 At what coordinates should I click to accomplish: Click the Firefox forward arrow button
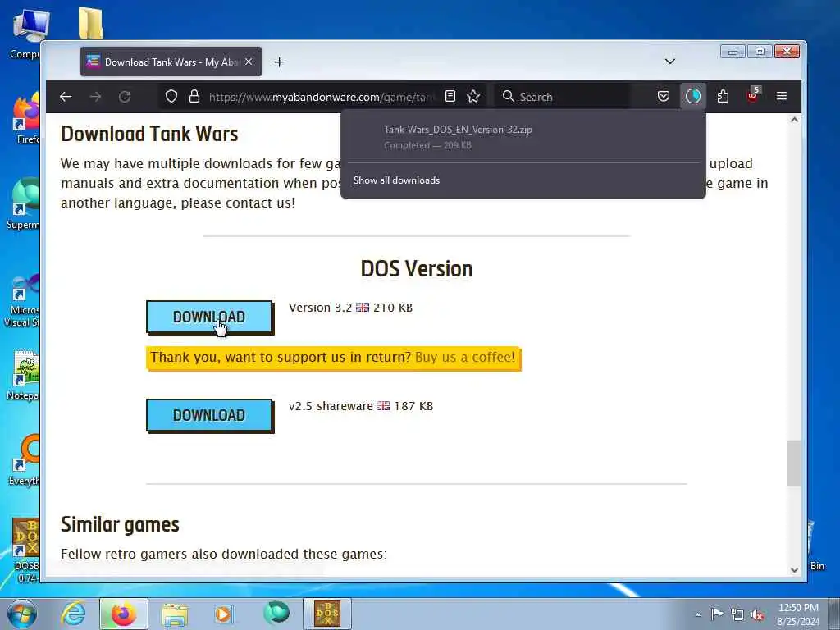[95, 97]
